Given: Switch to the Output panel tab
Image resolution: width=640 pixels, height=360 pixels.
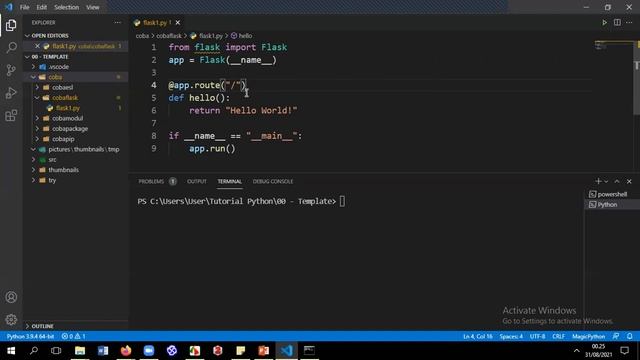Looking at the screenshot, I should pos(197,181).
